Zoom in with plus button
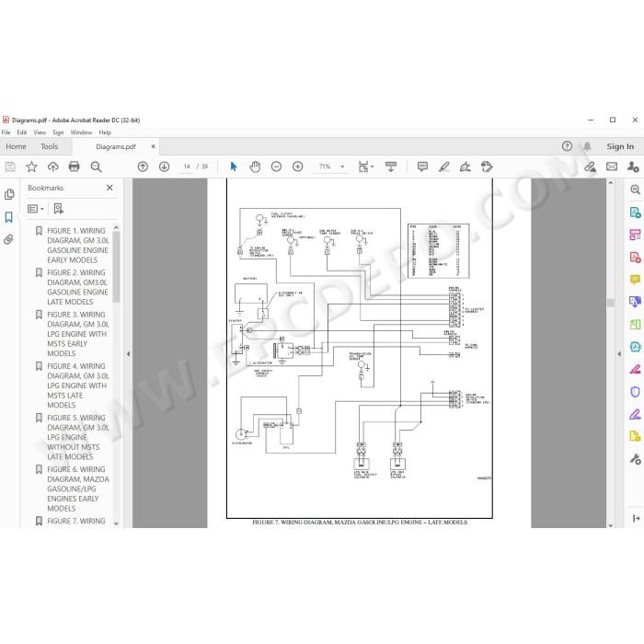The width and height of the screenshot is (644, 644). (x=298, y=167)
